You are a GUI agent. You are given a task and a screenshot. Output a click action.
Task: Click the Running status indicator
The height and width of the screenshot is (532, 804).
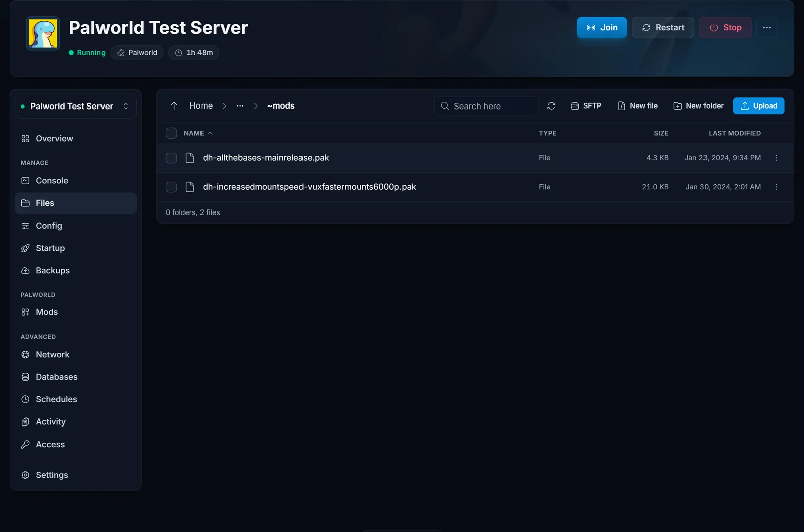click(87, 52)
